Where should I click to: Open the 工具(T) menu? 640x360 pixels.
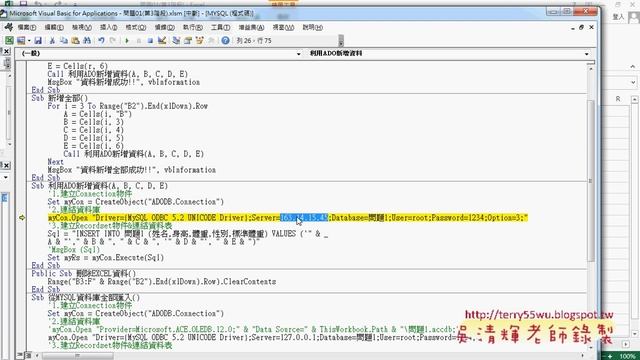pyautogui.click(x=220, y=27)
